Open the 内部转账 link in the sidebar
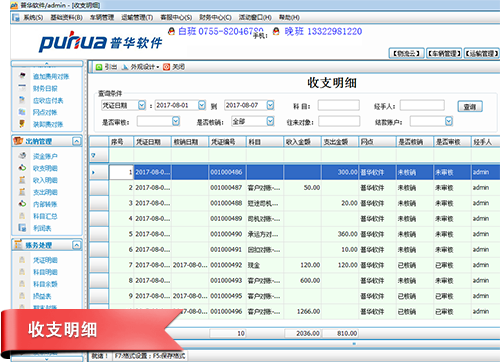 coord(45,204)
